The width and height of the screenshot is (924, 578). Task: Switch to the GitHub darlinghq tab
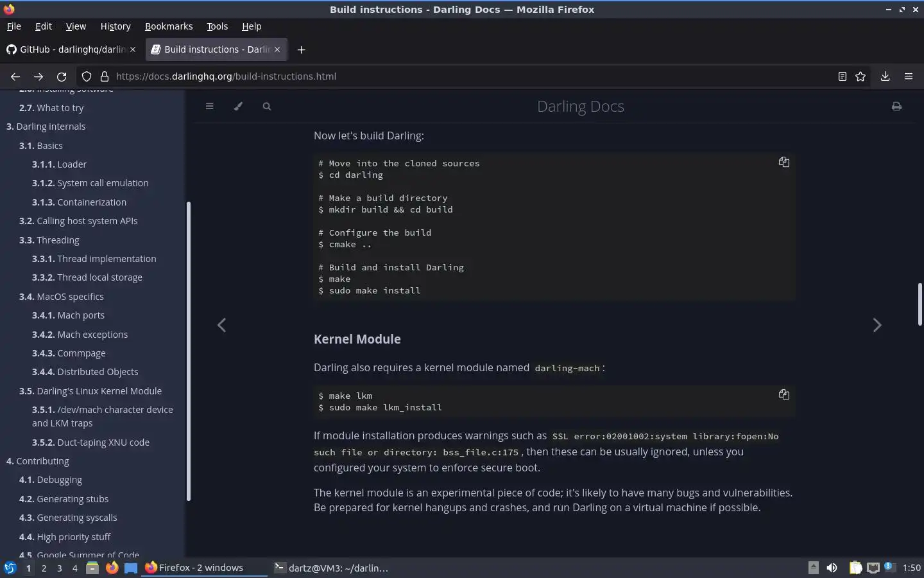[x=71, y=49]
